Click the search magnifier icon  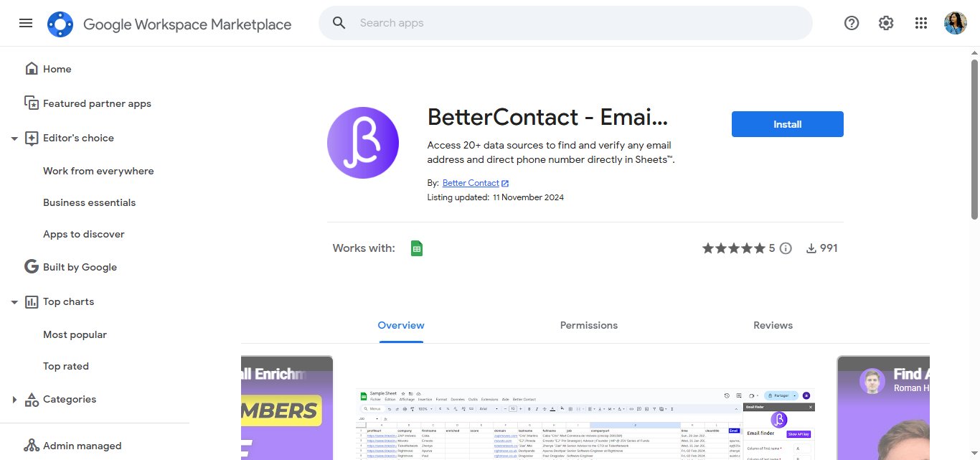pos(339,23)
